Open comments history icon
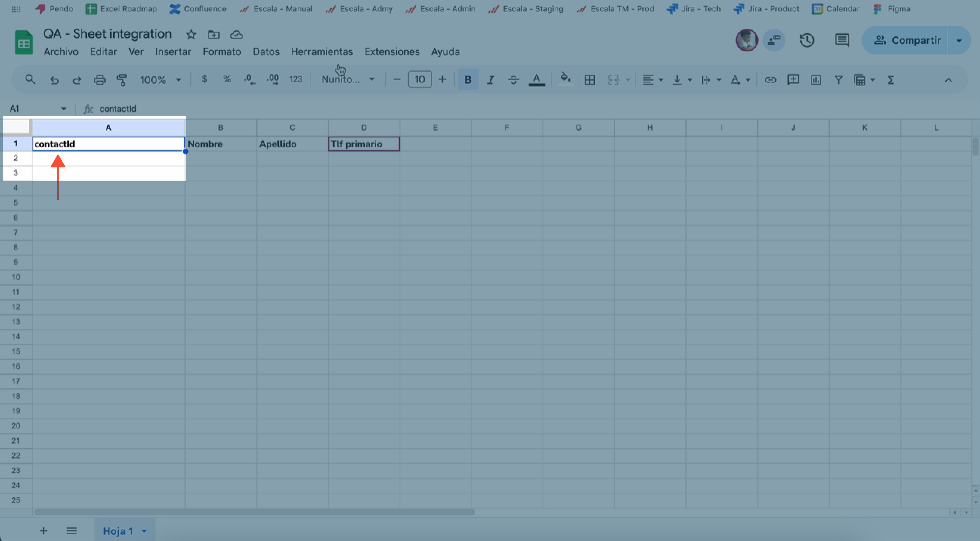This screenshot has width=980, height=541. click(842, 40)
